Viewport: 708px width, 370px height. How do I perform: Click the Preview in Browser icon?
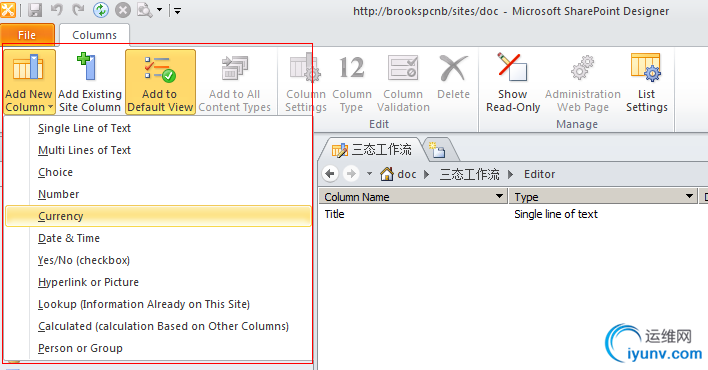tap(145, 10)
